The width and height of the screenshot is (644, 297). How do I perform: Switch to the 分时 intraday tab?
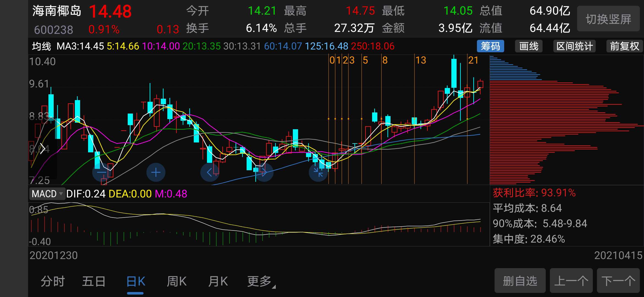click(x=52, y=281)
